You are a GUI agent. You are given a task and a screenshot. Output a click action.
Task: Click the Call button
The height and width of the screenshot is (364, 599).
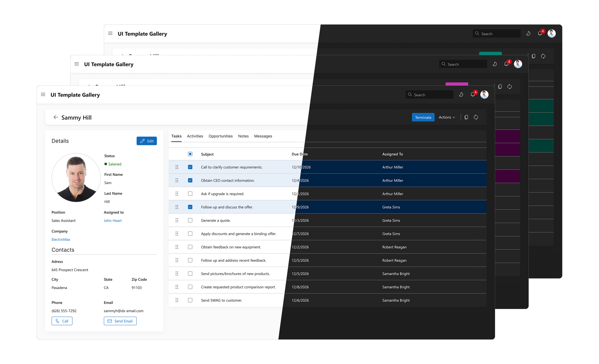click(x=62, y=321)
